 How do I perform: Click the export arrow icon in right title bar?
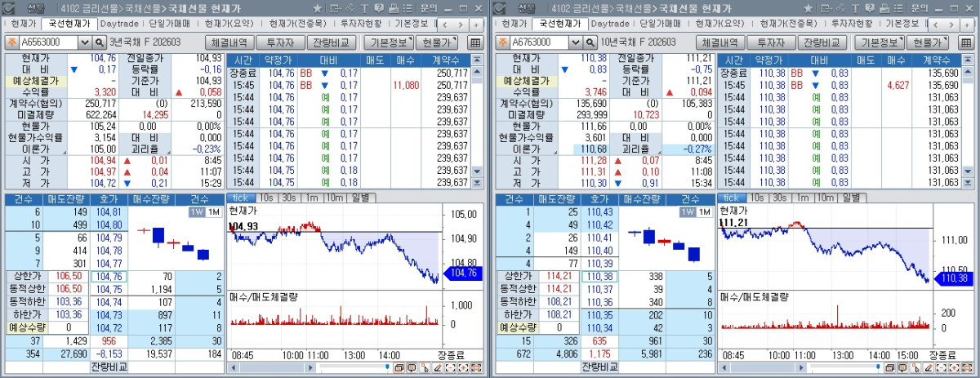click(826, 8)
